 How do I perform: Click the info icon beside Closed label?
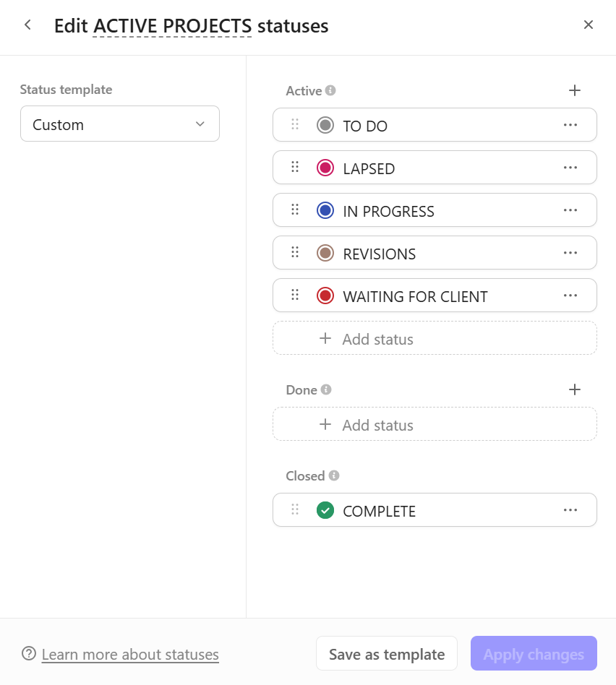pos(333,475)
